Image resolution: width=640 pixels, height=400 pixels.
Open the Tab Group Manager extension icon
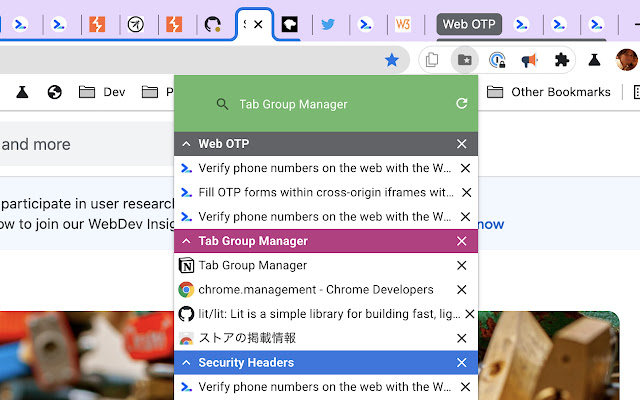[464, 60]
